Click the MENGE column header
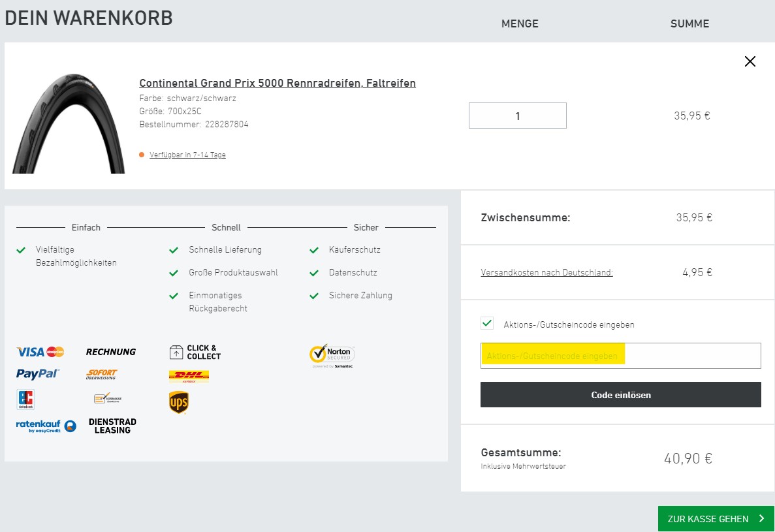The image size is (775, 532). (x=520, y=23)
